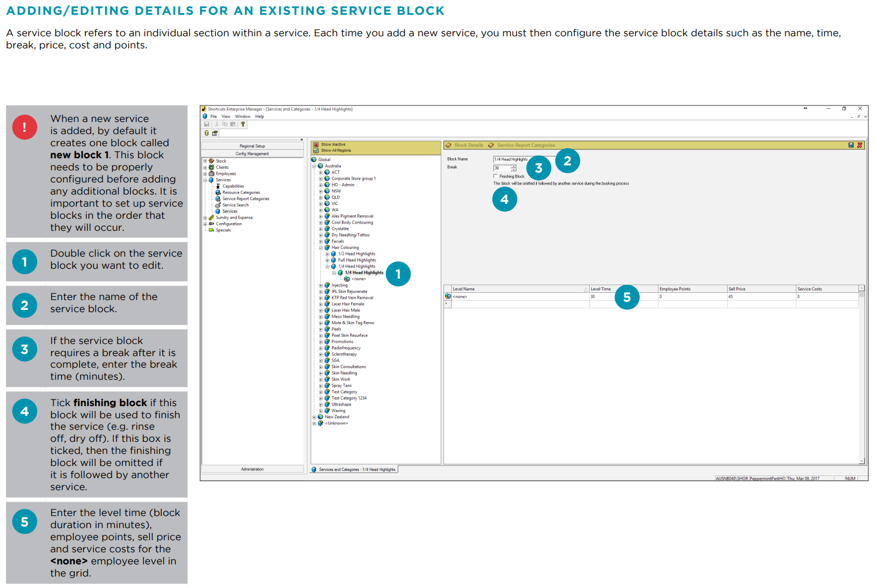The width and height of the screenshot is (876, 588).
Task: Expand the ACT region node
Action: click(x=321, y=172)
